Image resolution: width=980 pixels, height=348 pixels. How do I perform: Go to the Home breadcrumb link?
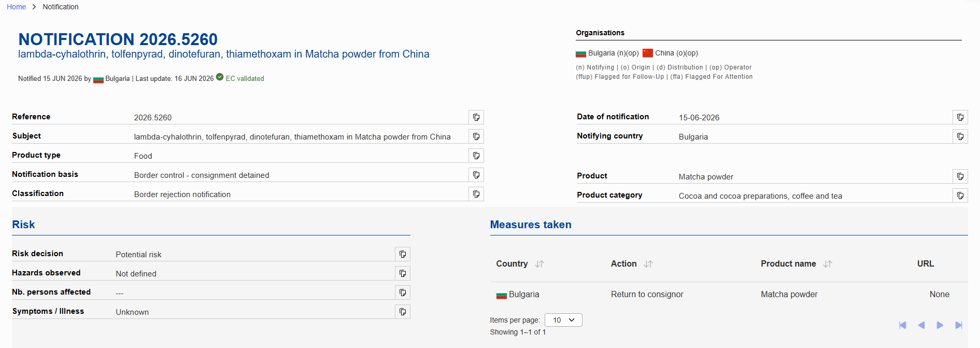[16, 7]
